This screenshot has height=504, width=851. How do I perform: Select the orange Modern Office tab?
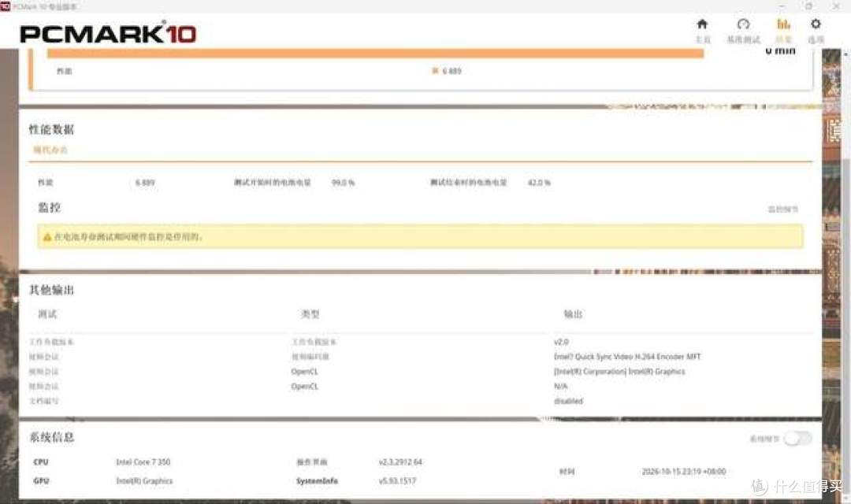50,150
